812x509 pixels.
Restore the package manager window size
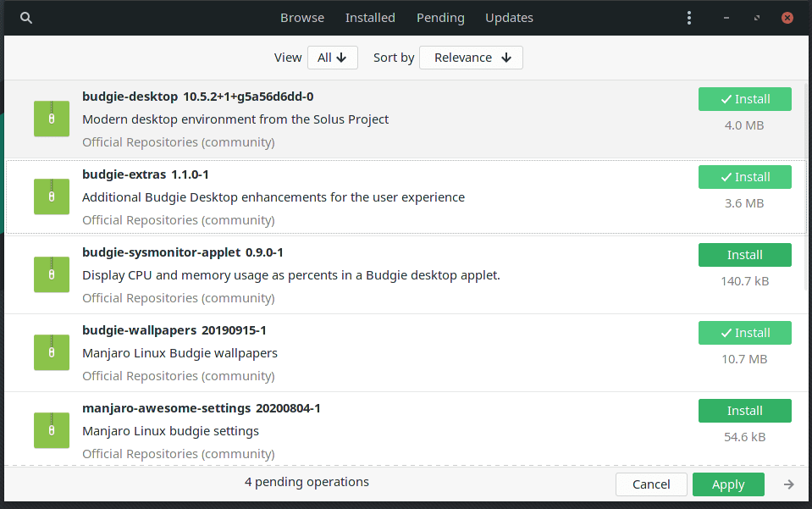(x=757, y=18)
